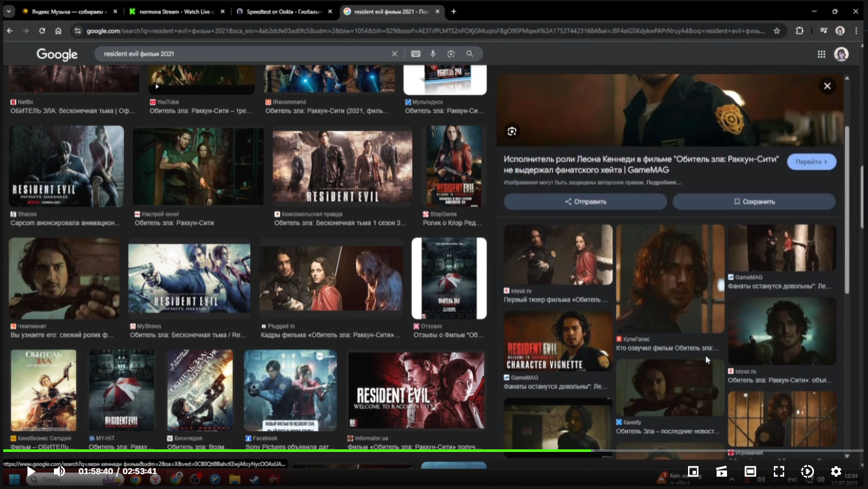The image size is (868, 489).
Task: Open the Чемпионат image result
Action: tap(64, 278)
